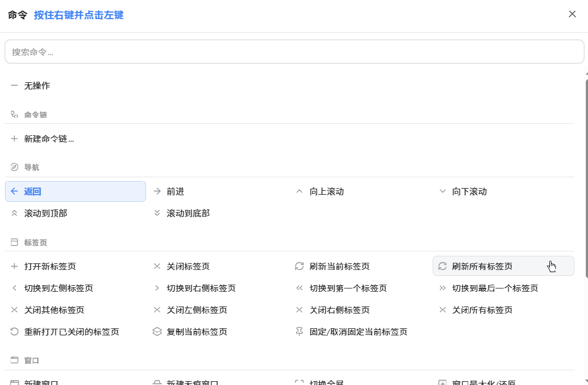The width and height of the screenshot is (588, 385).
Task: Focus the 搜索命令 search field
Action: coord(294,52)
